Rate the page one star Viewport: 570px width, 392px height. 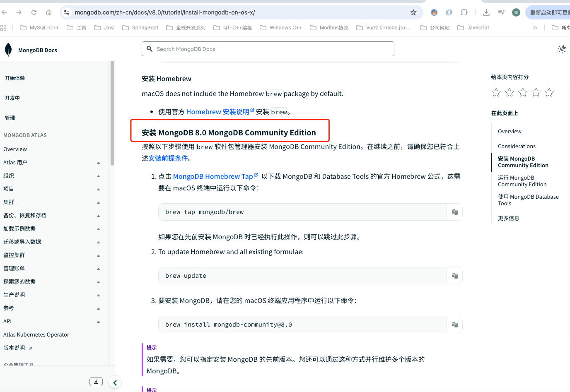496,92
